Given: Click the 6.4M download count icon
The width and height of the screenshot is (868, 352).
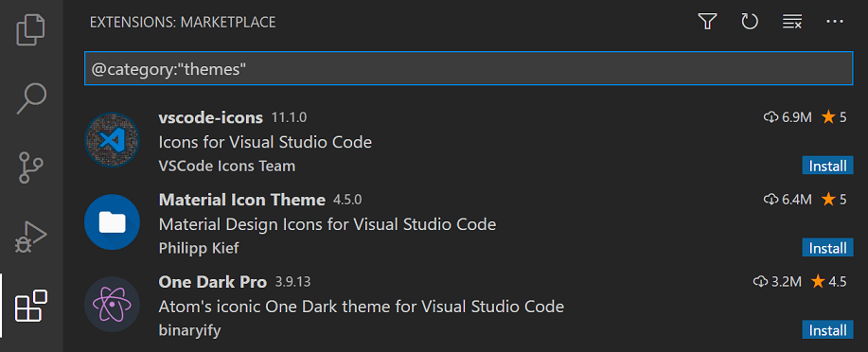Looking at the screenshot, I should (x=771, y=200).
